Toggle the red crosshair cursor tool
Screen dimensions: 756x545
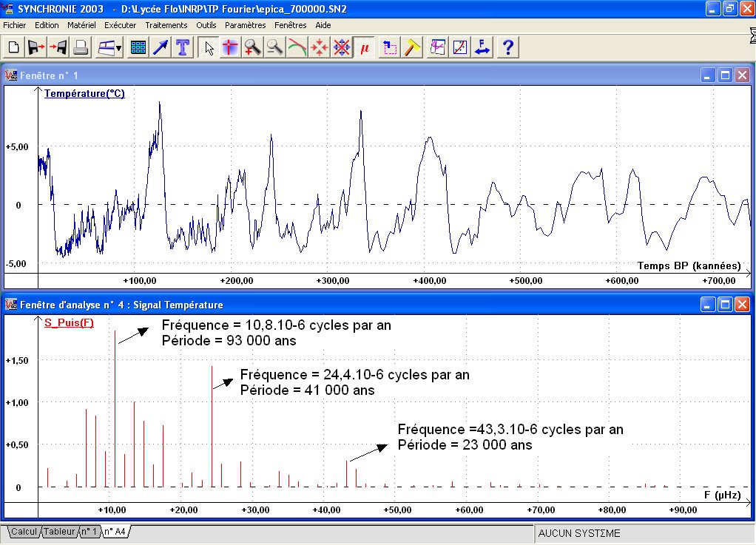pos(230,47)
